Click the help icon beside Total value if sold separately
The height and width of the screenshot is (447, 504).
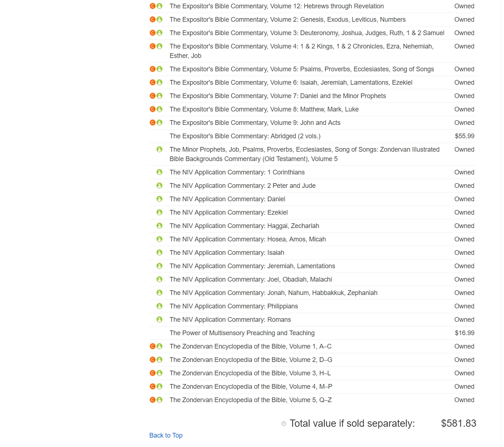pos(283,424)
